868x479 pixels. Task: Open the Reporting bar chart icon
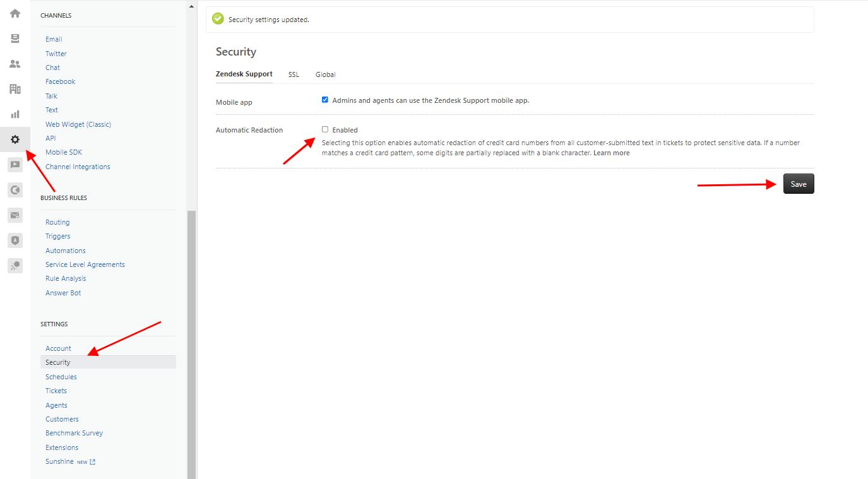(15, 114)
